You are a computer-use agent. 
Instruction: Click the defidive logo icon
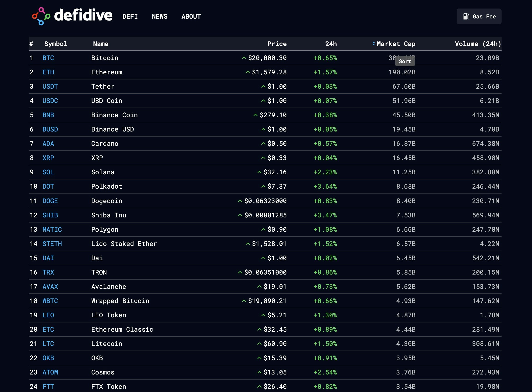pos(41,16)
